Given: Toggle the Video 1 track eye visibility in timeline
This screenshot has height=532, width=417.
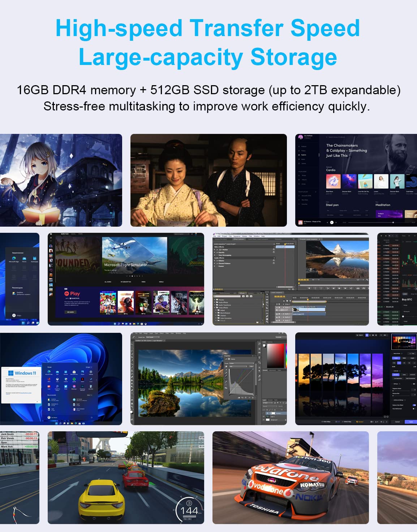Looking at the screenshot, I should tap(277, 307).
